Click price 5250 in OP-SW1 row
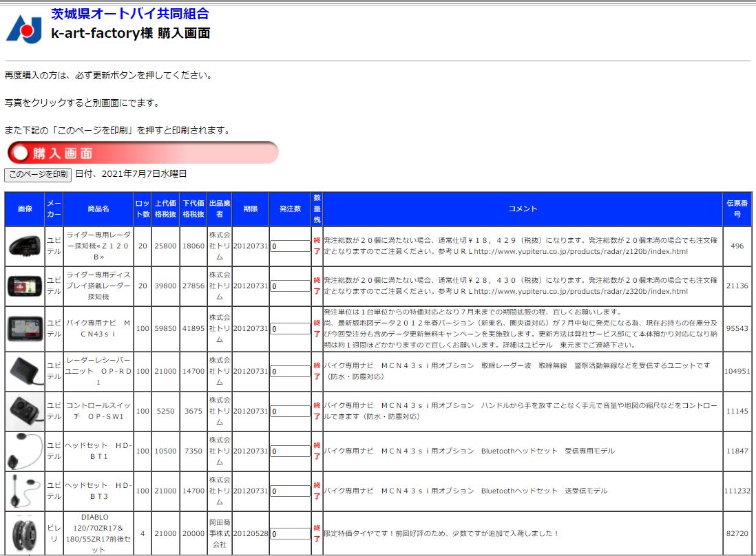 click(x=165, y=411)
